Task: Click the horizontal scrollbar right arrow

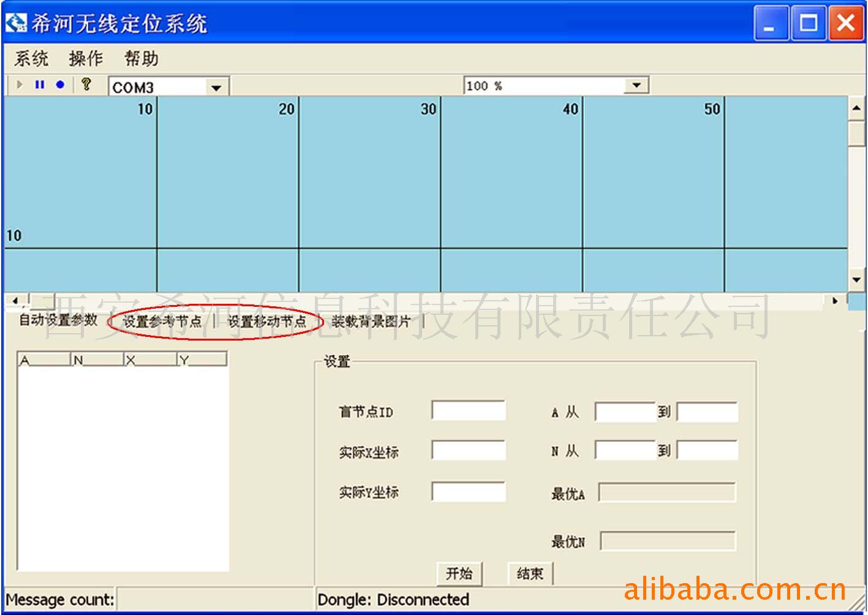Action: (835, 301)
